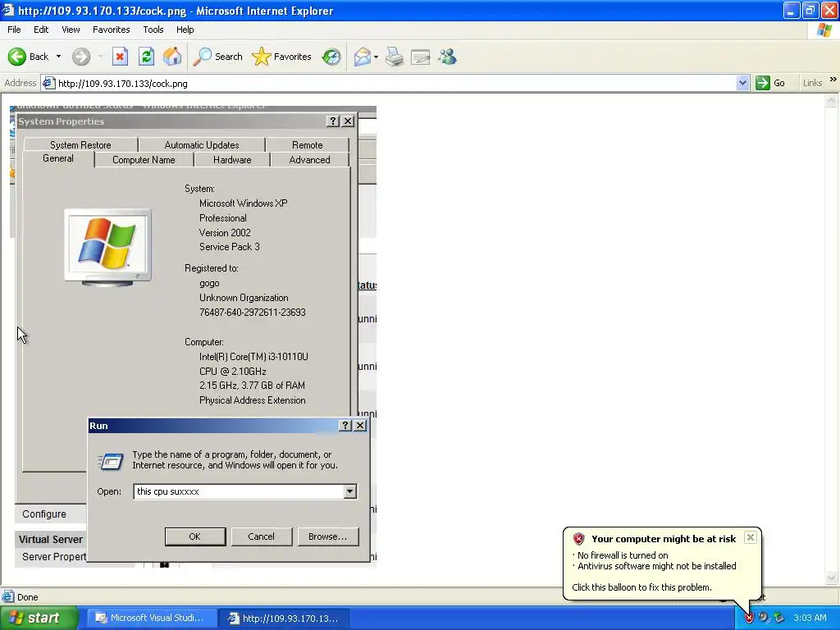Click the Computer Name tab in the image
Screen dimensions: 840x630
point(144,160)
